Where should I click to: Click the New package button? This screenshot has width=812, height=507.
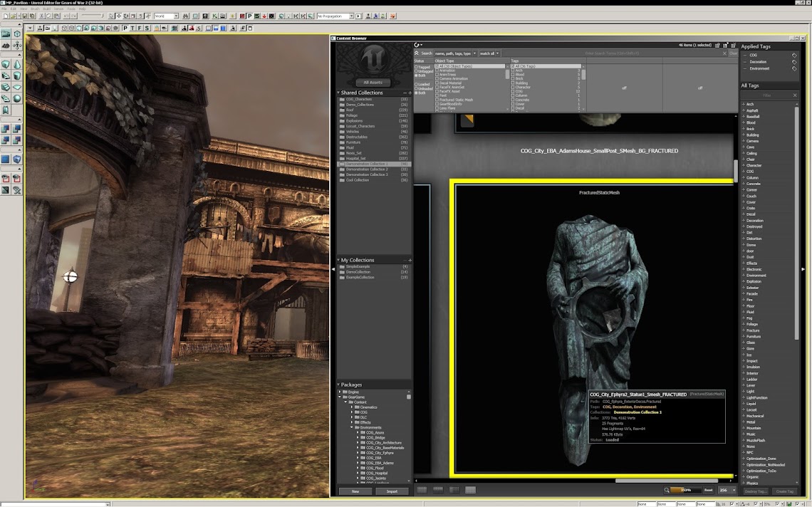pyautogui.click(x=355, y=491)
